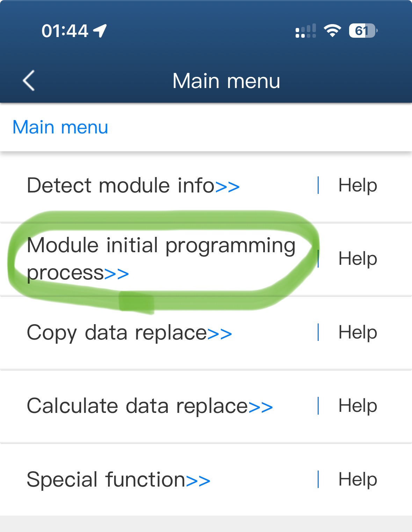412x532 pixels.
Task: Open Help for Special function
Action: pyautogui.click(x=357, y=479)
